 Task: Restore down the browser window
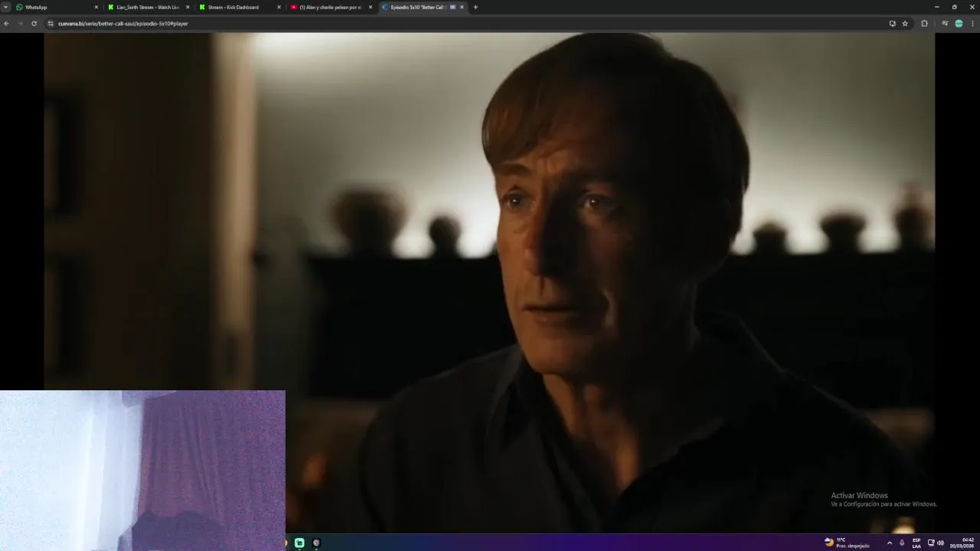[954, 7]
